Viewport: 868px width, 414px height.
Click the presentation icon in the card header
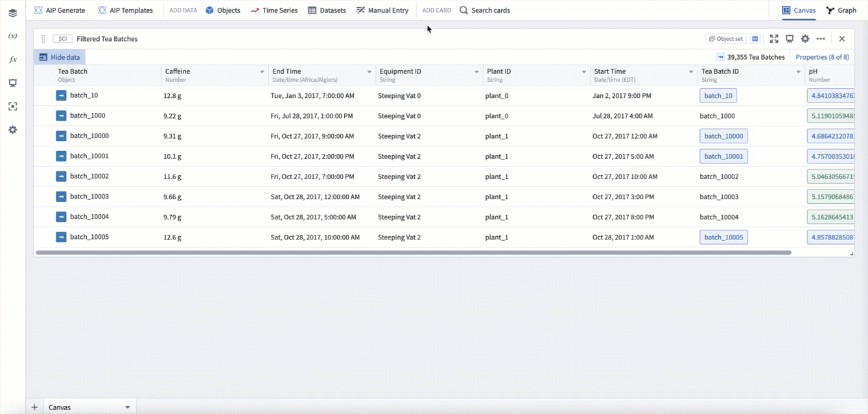point(790,39)
